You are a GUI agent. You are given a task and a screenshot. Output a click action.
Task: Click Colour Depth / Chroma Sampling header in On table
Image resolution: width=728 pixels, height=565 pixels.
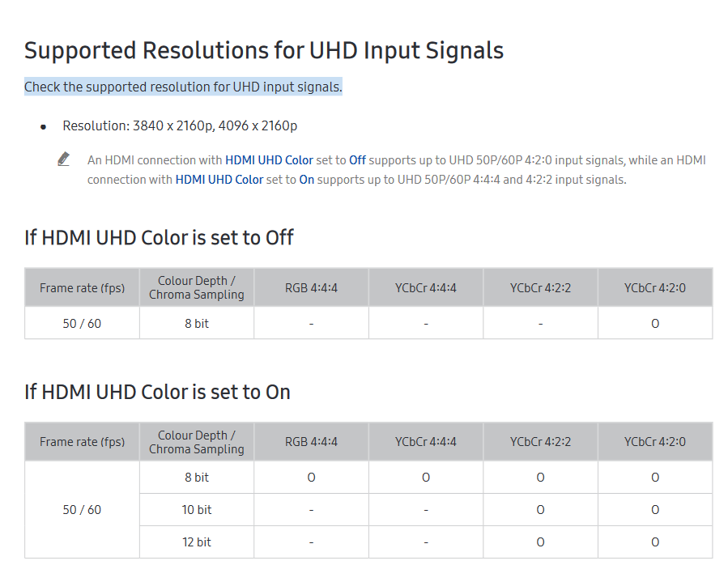[x=196, y=442]
